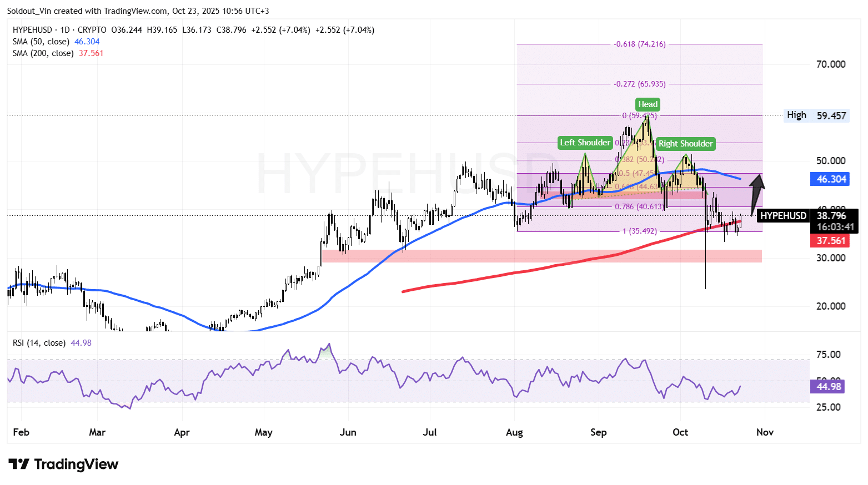Image resolution: width=868 pixels, height=485 pixels.
Task: Click the Oct label on the time axis
Action: tap(680, 432)
